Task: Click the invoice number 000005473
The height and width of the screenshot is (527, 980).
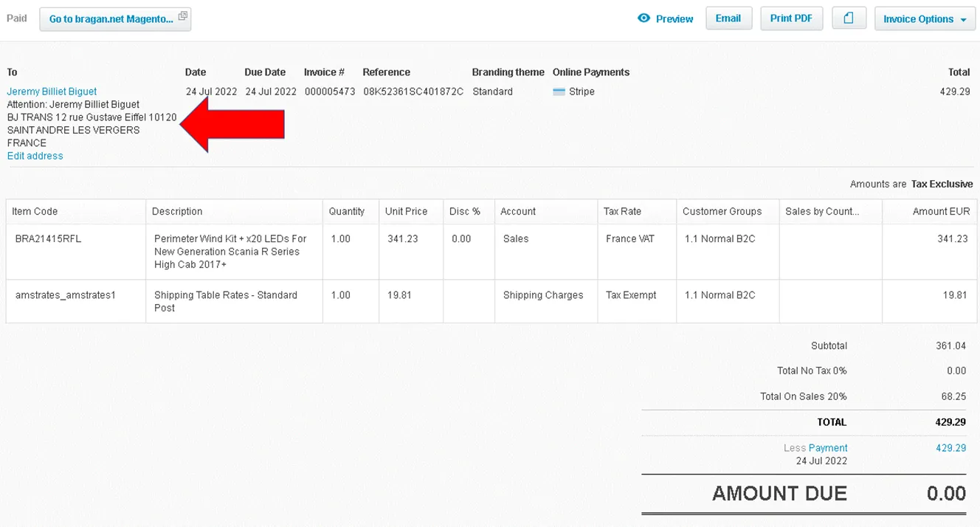Action: point(330,92)
